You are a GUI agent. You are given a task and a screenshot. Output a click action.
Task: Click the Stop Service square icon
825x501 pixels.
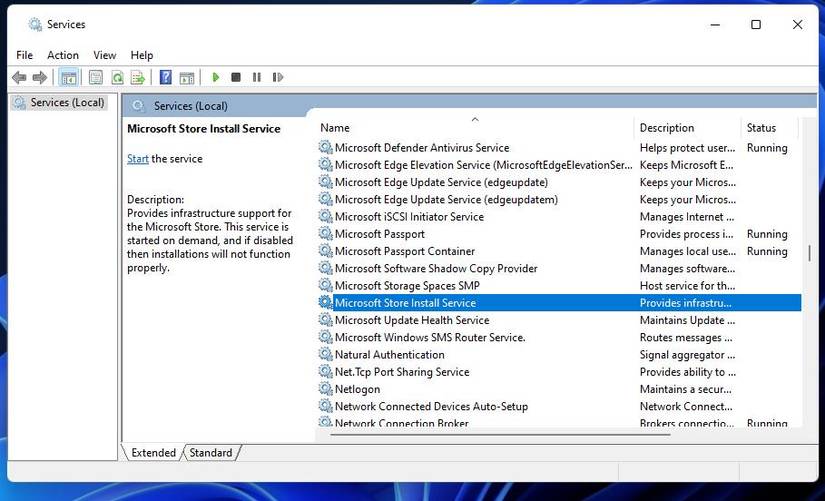click(x=236, y=77)
